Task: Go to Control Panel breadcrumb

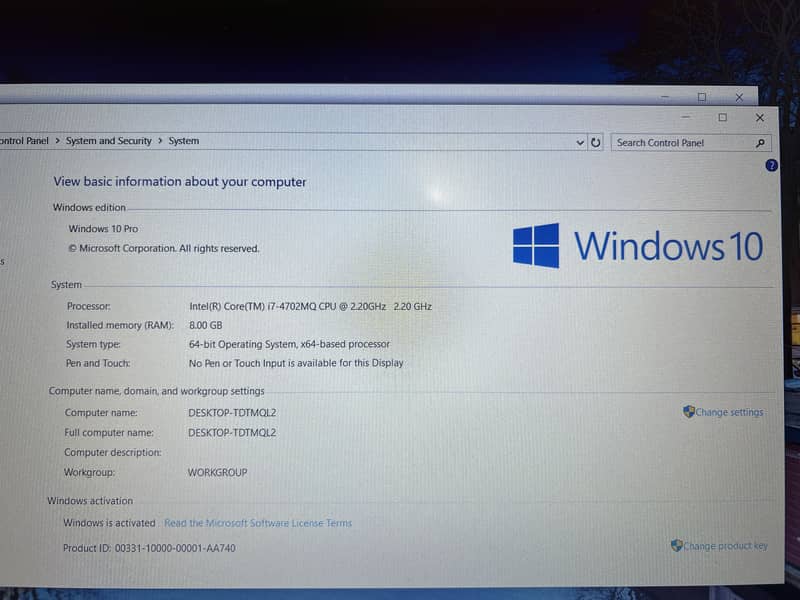Action: [x=24, y=141]
